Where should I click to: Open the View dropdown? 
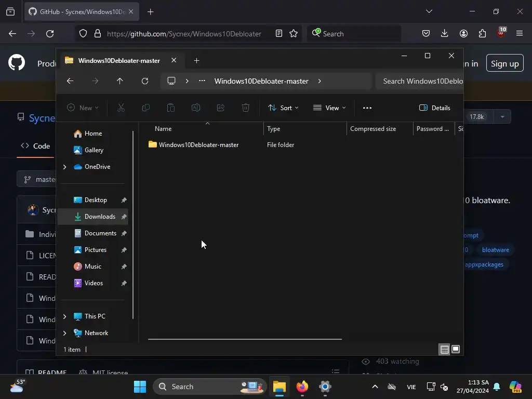(329, 108)
